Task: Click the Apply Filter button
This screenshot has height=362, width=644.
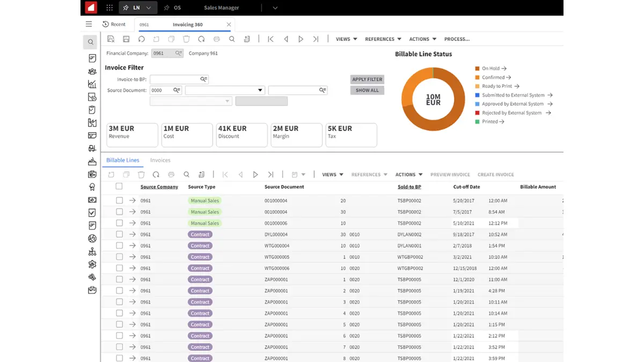Action: [367, 79]
